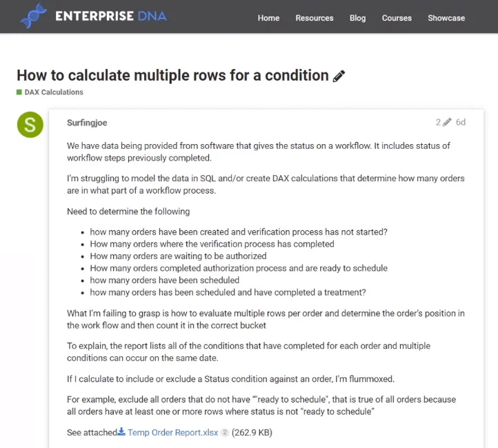Open the Showcase section

[x=446, y=18]
